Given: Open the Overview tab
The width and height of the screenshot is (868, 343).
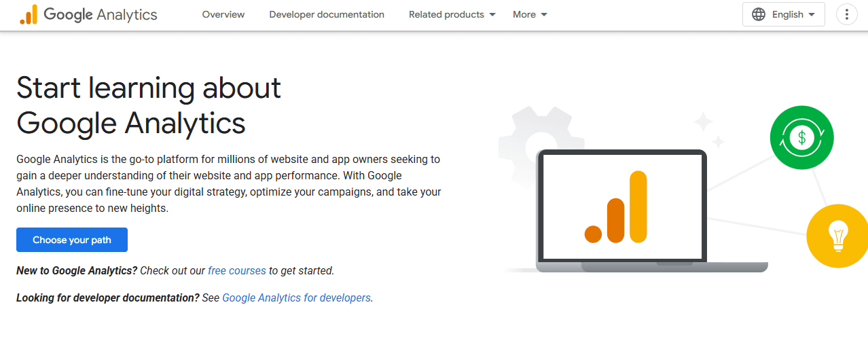Looking at the screenshot, I should coord(223,14).
